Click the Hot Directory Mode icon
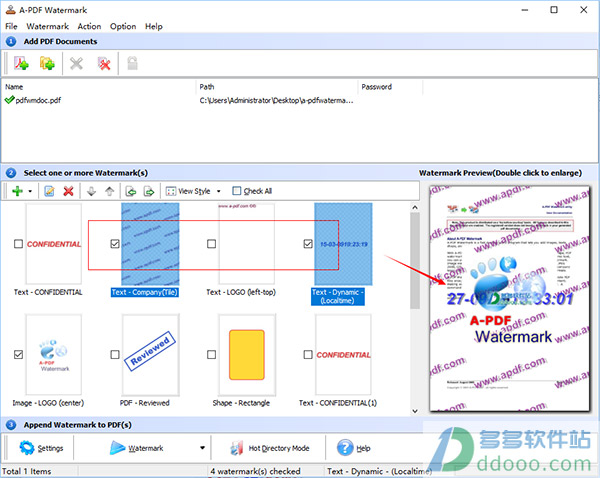Screen dimensions: 600x478 click(236, 448)
